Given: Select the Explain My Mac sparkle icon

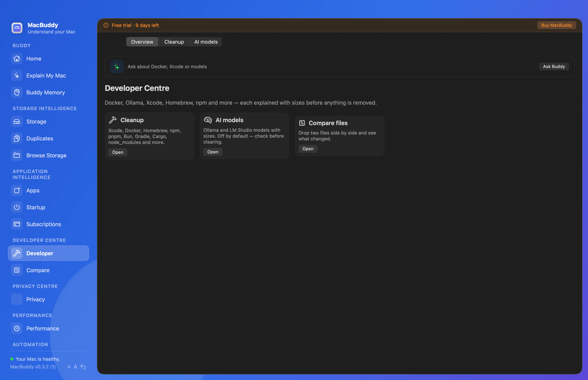Looking at the screenshot, I should pos(17,76).
